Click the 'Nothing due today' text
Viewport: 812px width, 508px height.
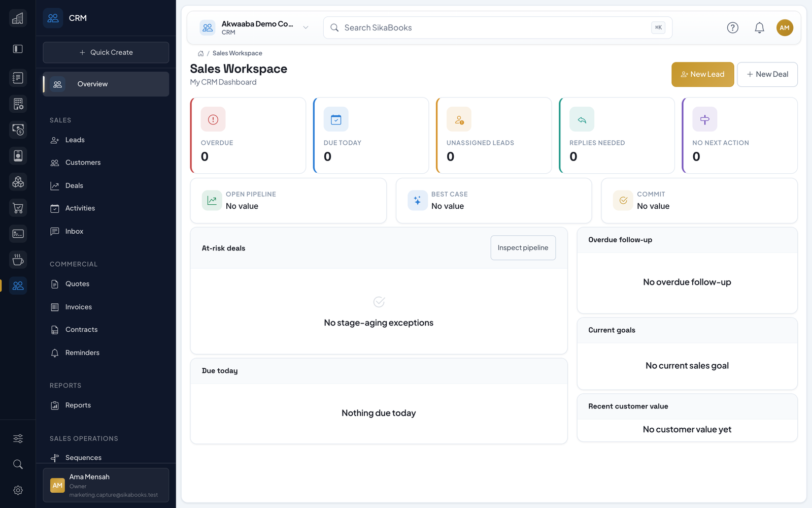379,413
